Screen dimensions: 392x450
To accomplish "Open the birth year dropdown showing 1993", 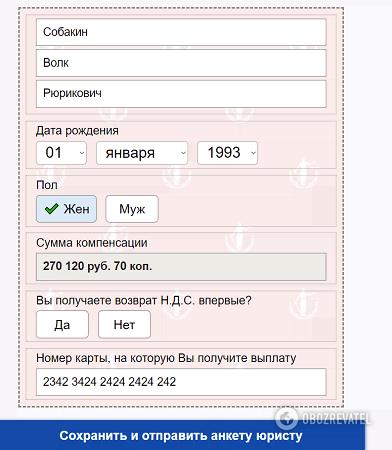I will tap(227, 153).
